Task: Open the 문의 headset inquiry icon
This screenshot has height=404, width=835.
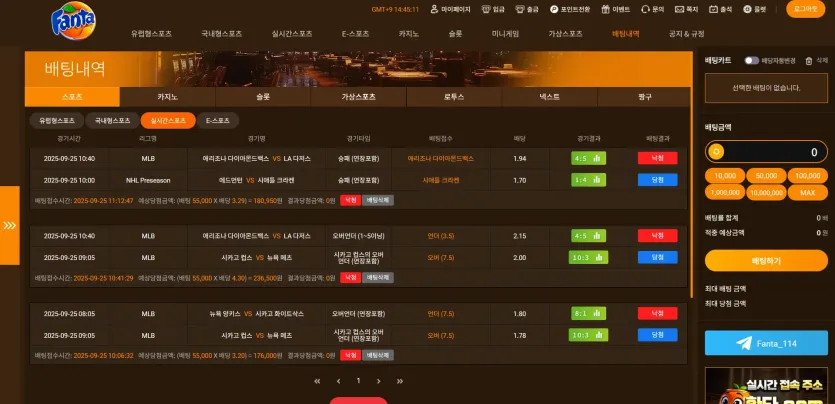Action: [x=645, y=9]
